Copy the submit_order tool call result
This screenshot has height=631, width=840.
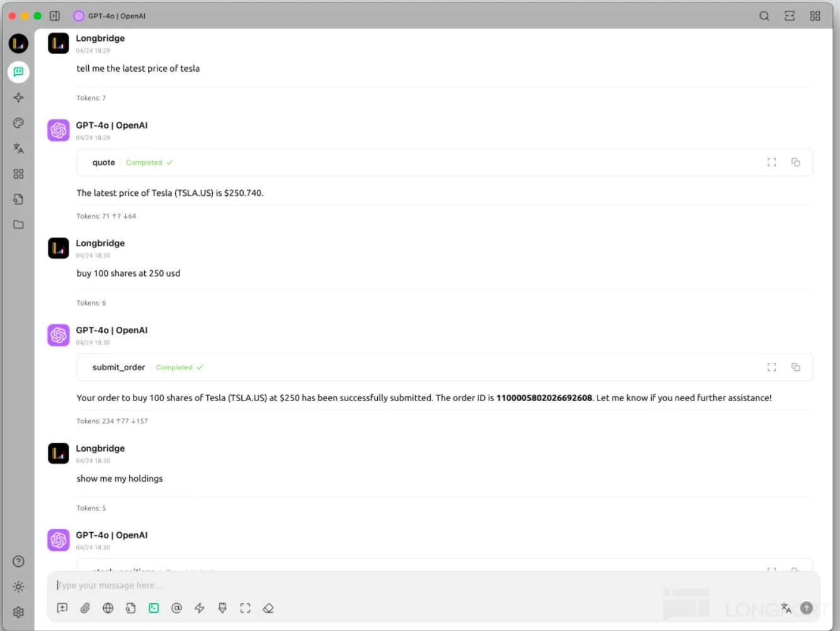pos(796,367)
